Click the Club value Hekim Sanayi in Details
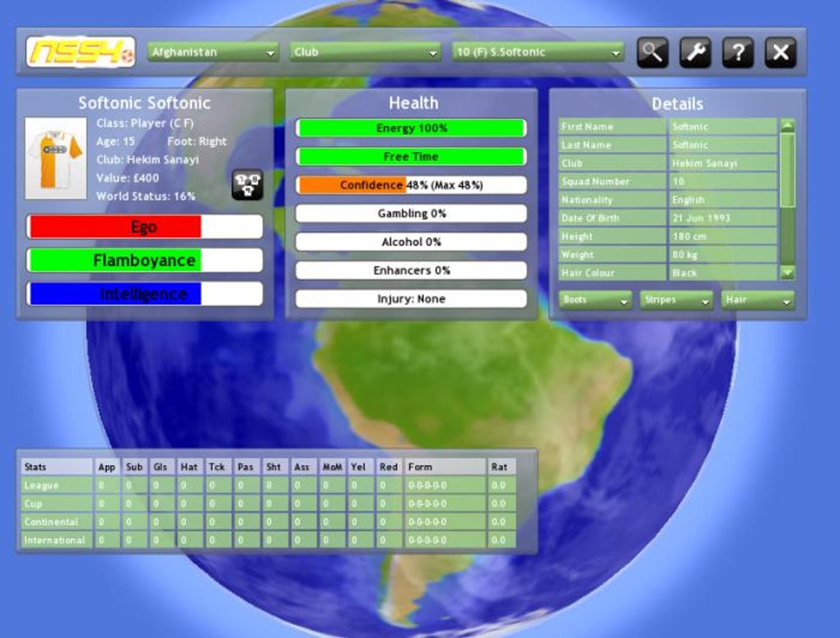The height and width of the screenshot is (638, 840). pos(723,163)
